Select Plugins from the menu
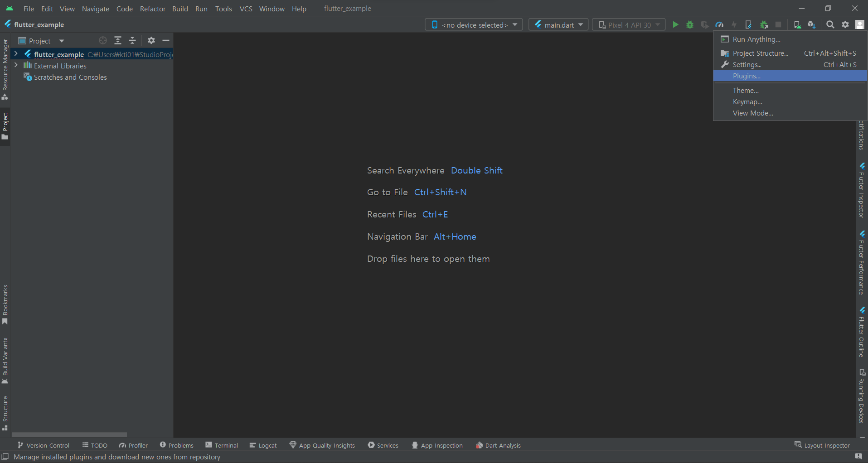This screenshot has height=463, width=868. [x=747, y=76]
